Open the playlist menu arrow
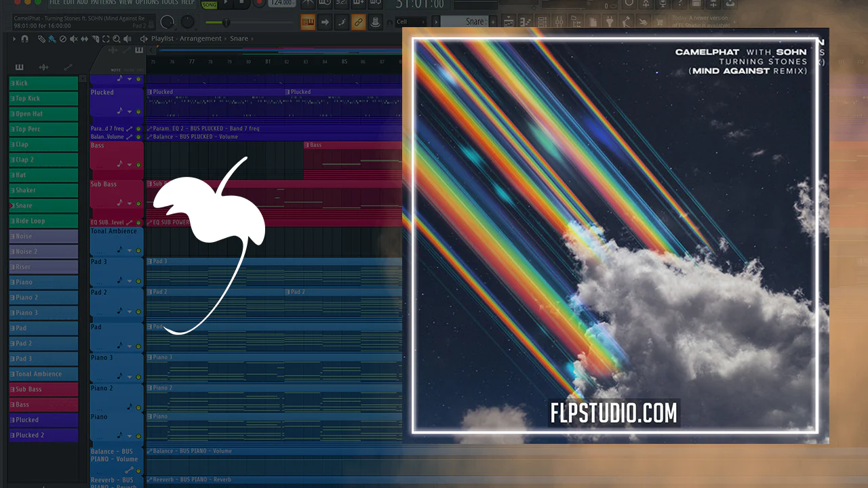868x488 pixels. [15, 39]
